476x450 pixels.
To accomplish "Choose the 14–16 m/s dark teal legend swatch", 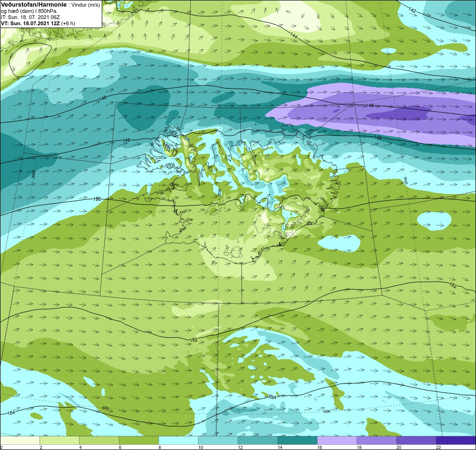I will click(x=297, y=440).
